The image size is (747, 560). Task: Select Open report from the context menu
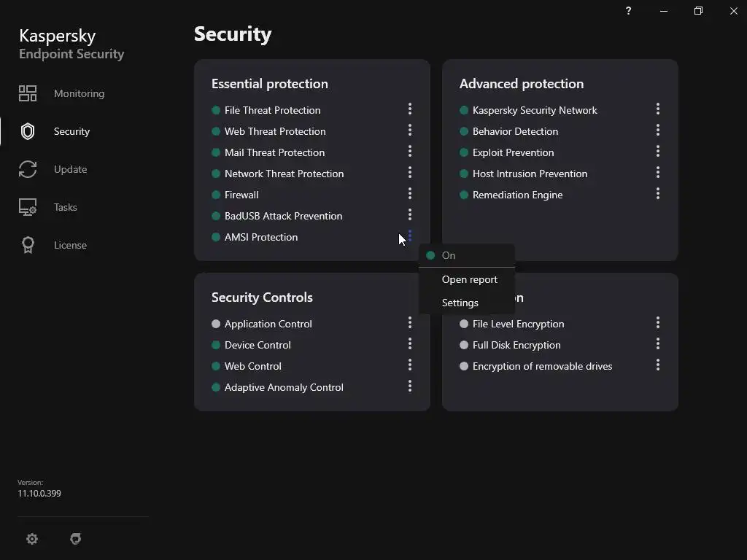[x=469, y=279]
